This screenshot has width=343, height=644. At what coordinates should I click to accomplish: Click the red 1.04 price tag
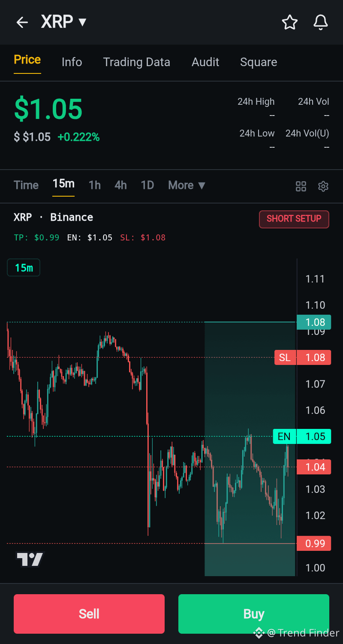(x=314, y=467)
